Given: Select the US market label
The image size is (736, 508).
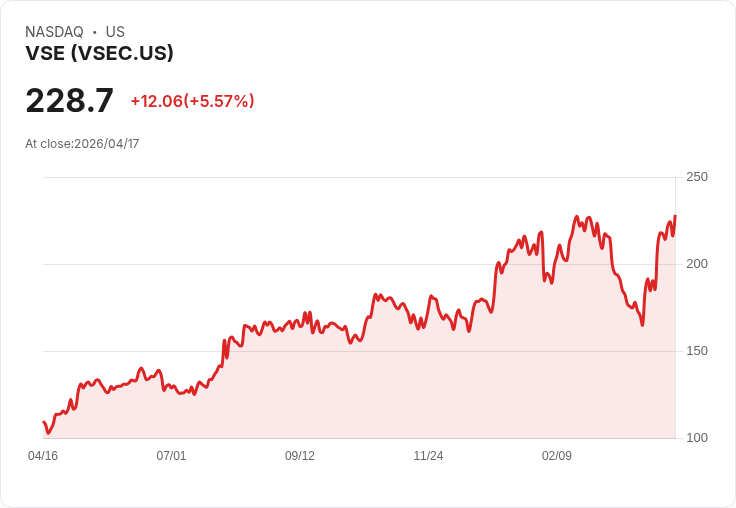Looking at the screenshot, I should (x=115, y=32).
